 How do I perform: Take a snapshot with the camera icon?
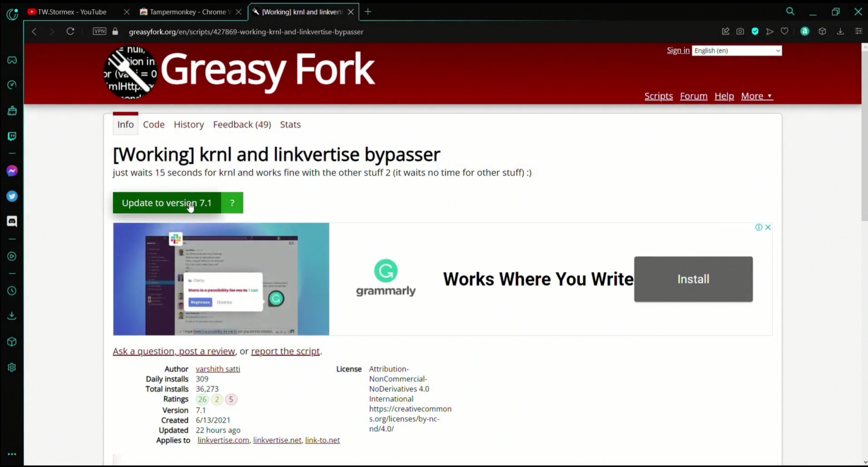click(740, 31)
